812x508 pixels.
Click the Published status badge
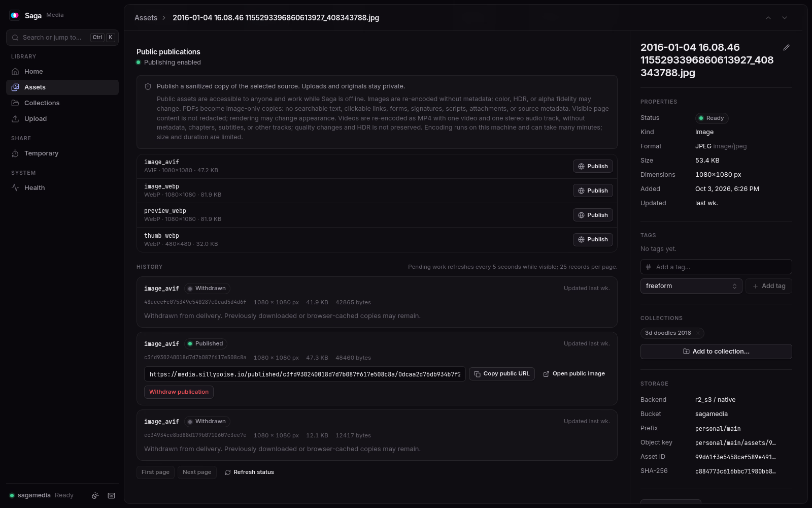click(206, 344)
